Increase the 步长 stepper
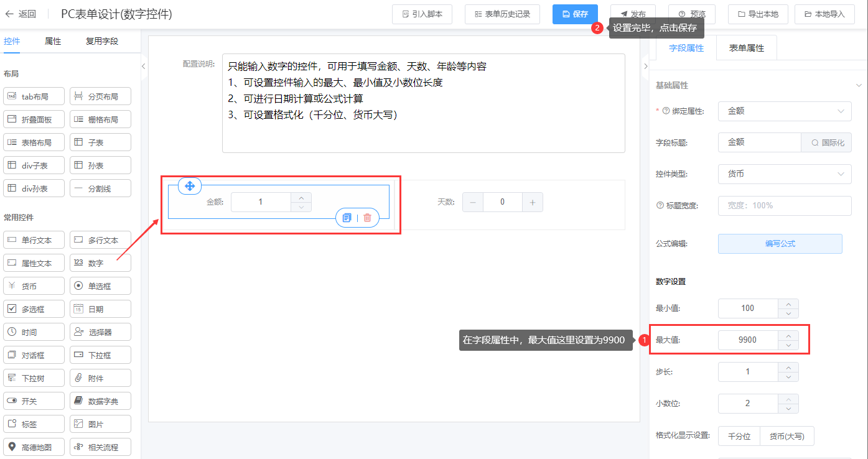This screenshot has width=868, height=459. (x=788, y=367)
